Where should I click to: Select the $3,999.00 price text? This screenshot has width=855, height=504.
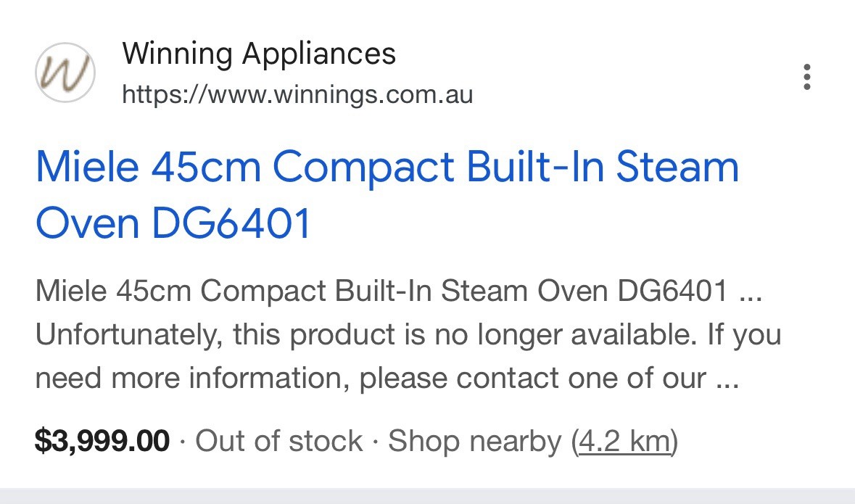(102, 441)
